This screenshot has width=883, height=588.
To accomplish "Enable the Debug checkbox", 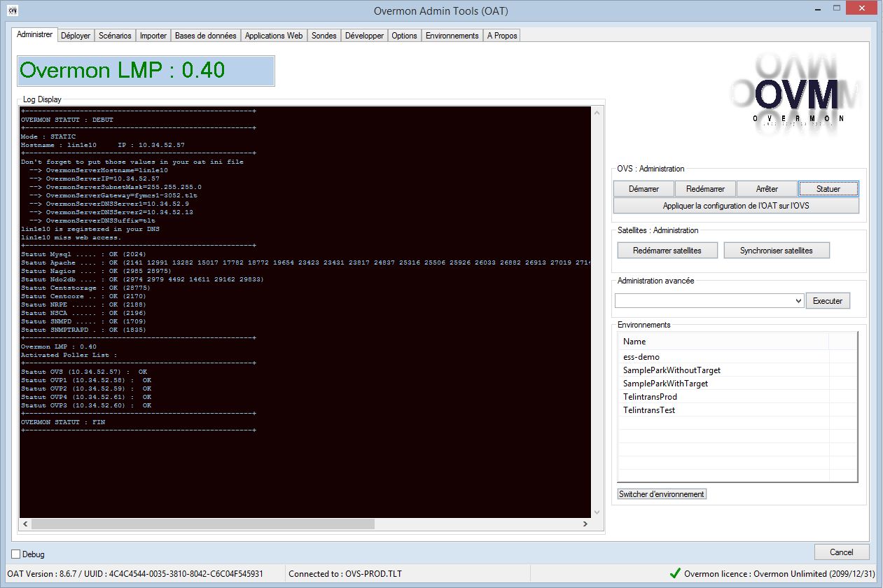I will [x=16, y=554].
